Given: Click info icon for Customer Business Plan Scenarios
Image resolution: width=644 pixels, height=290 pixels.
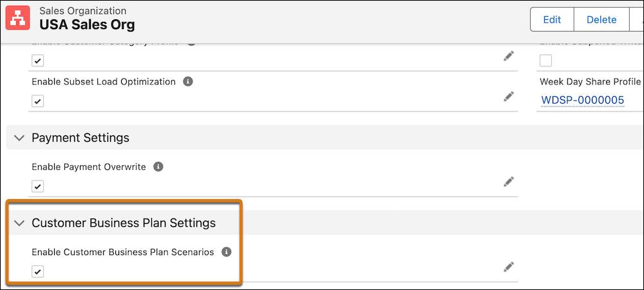Looking at the screenshot, I should click(226, 252).
